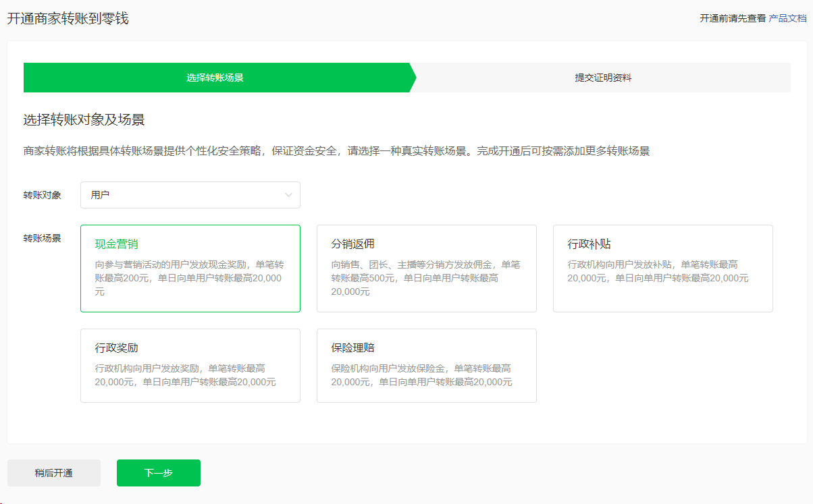Image resolution: width=813 pixels, height=504 pixels.
Task: Choose the 分销返佣 scenario card
Action: 426,269
